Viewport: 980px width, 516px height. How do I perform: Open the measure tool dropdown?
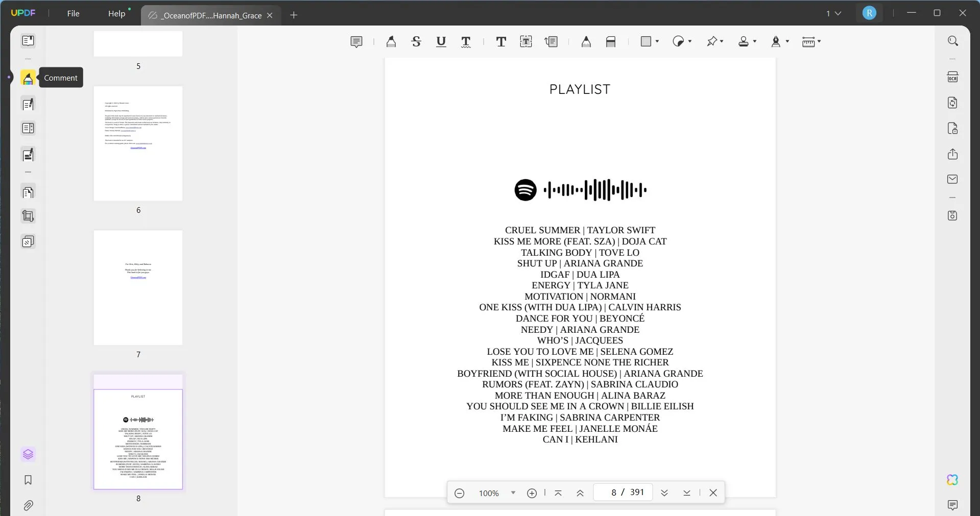tap(820, 41)
